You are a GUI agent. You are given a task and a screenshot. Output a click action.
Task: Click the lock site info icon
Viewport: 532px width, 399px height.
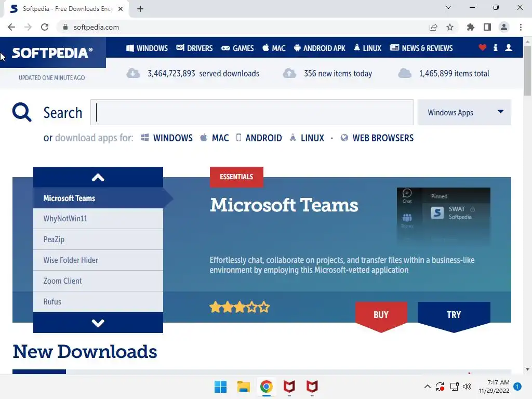[x=65, y=27]
